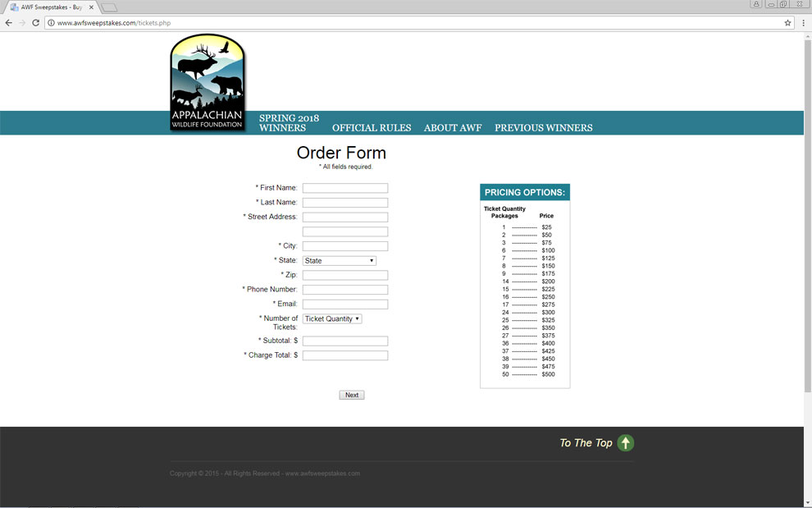Click the Zip input field
Image resolution: width=812 pixels, height=508 pixels.
pyautogui.click(x=344, y=276)
